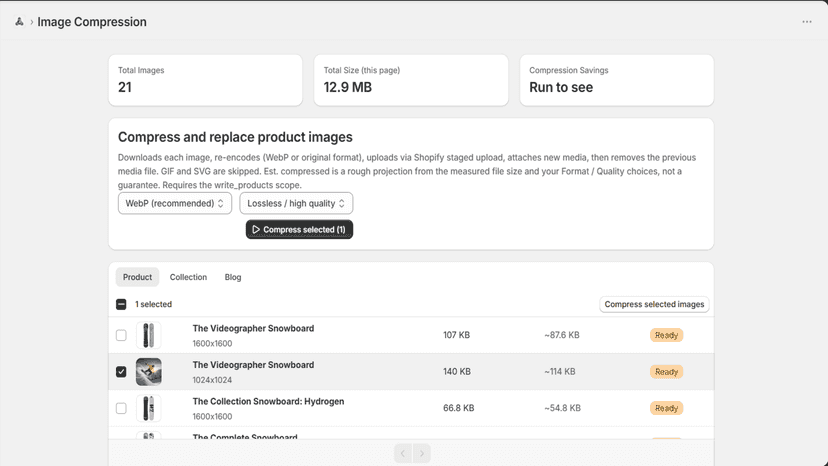Open the three-dot more options menu
Screen dimensions: 828x466
coord(806,22)
